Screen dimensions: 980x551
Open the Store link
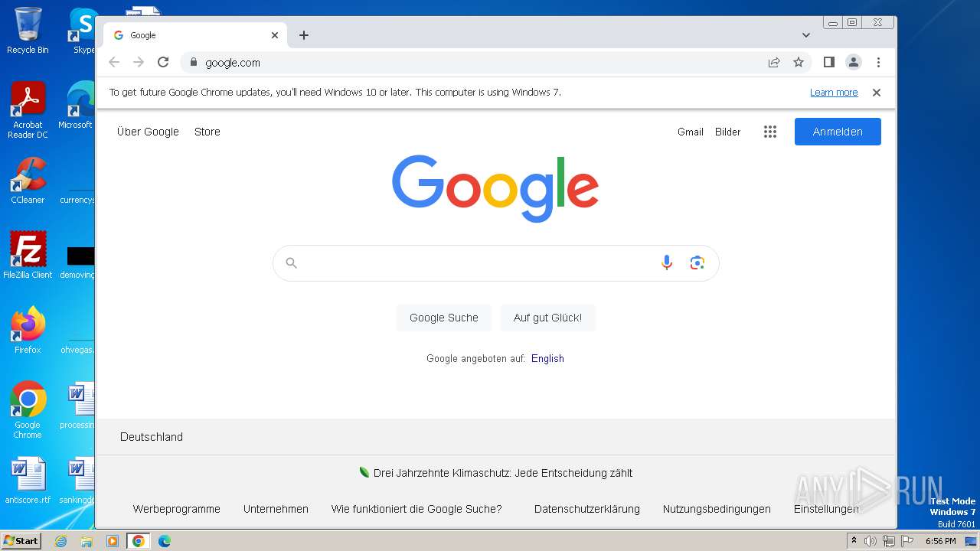click(x=207, y=132)
